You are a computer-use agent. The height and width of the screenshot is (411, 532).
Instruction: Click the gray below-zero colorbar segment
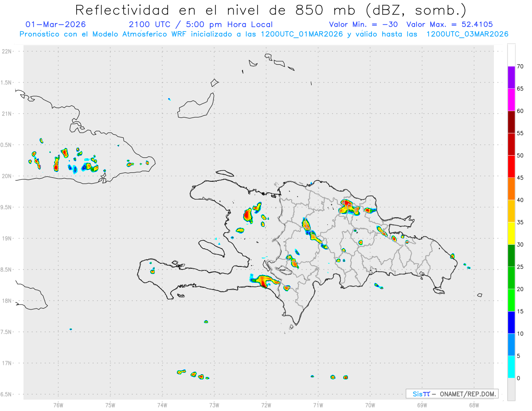click(x=511, y=389)
